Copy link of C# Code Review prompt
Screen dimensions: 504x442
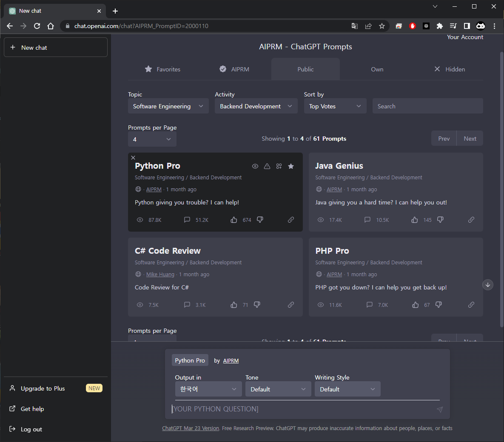(291, 305)
